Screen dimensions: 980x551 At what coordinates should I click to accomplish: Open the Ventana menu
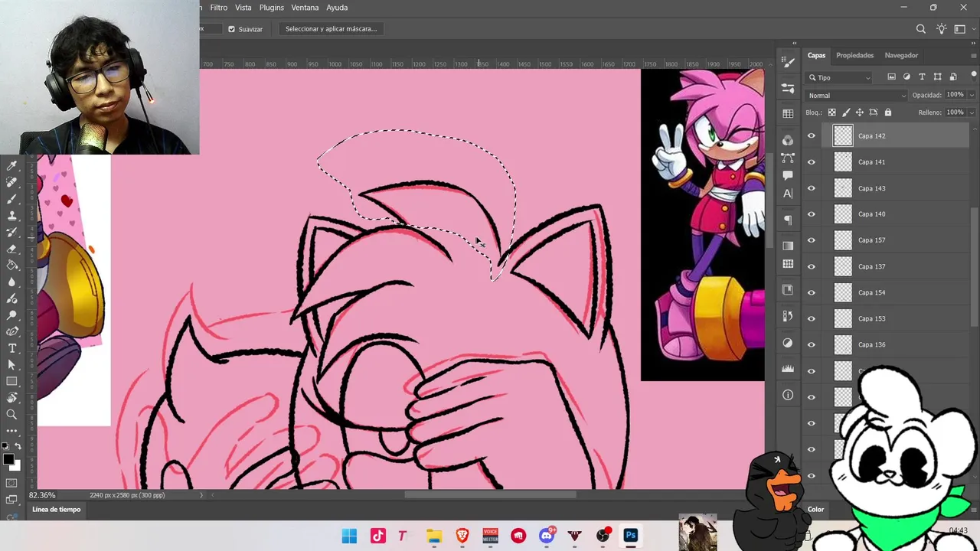tap(305, 8)
